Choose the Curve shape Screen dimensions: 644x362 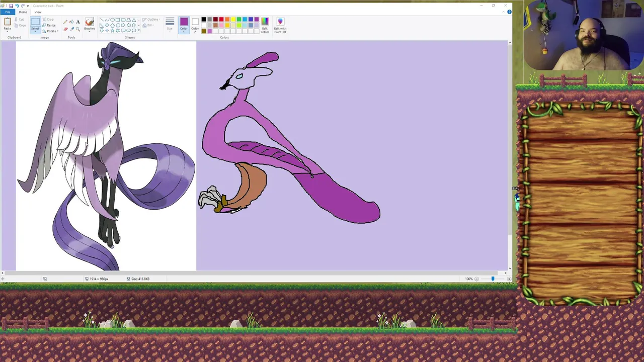[x=107, y=20]
